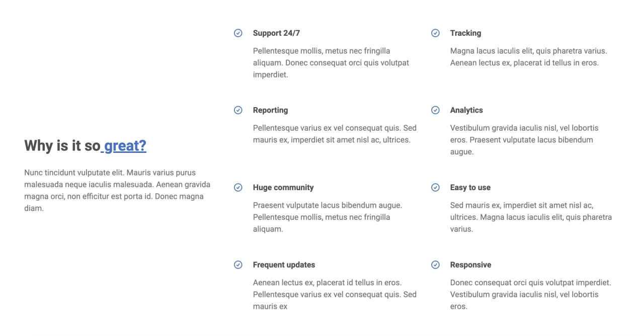The image size is (644, 336).
Task: Select the check icon beside Huge community
Action: (x=238, y=188)
